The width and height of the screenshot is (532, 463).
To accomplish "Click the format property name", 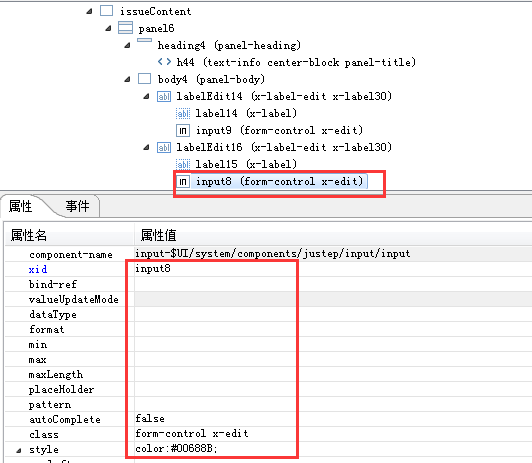I will tap(46, 329).
